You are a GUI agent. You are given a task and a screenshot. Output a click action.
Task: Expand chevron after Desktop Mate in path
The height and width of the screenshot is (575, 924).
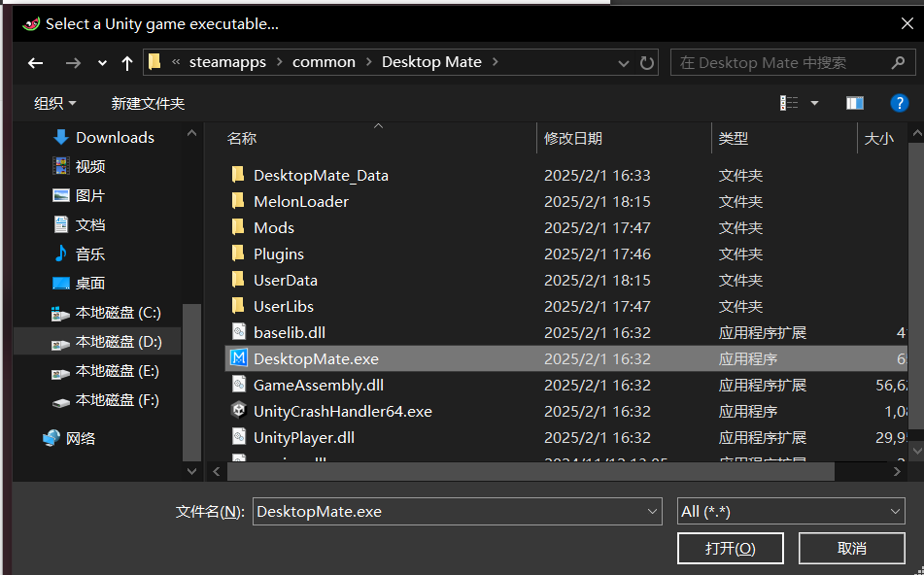(495, 62)
